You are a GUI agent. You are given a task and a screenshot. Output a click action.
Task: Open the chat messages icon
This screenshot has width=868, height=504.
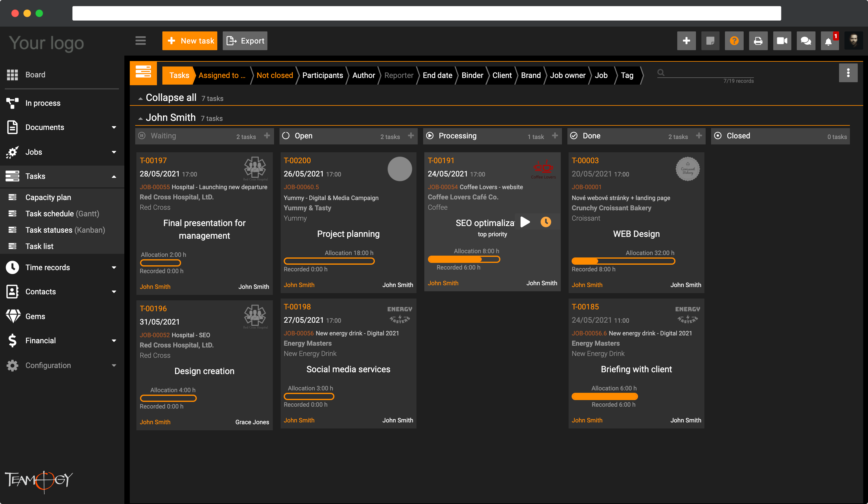pos(806,41)
